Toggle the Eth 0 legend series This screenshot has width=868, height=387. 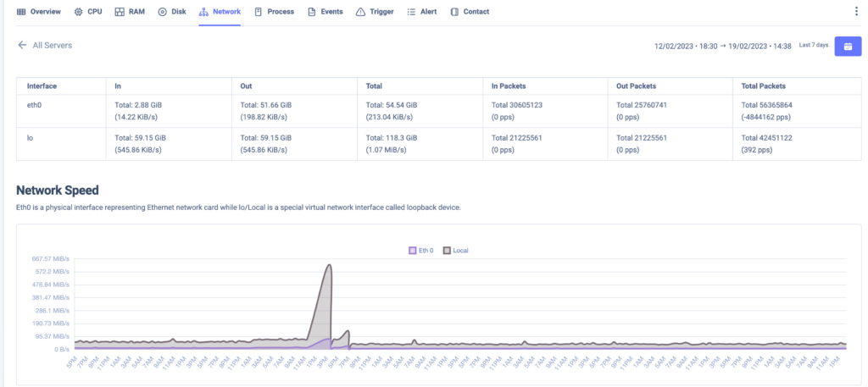(x=420, y=251)
